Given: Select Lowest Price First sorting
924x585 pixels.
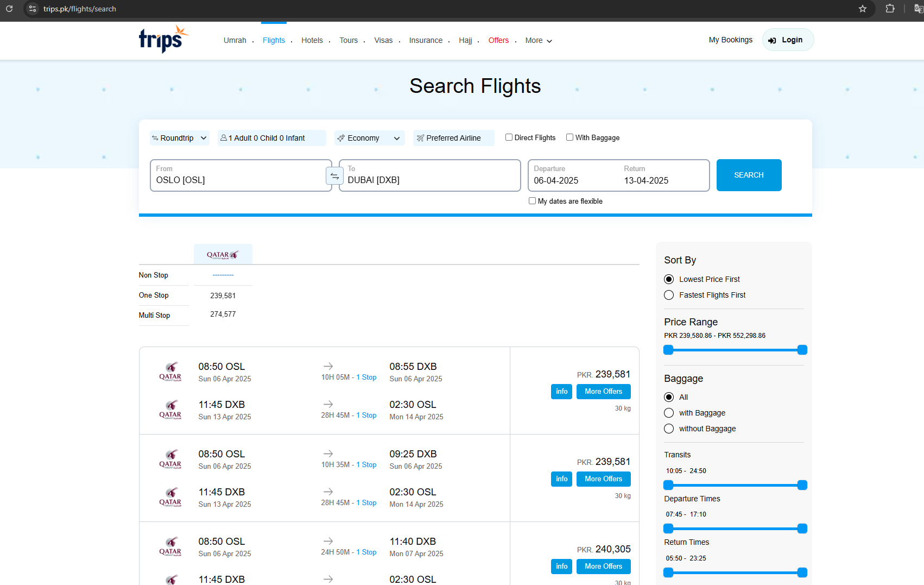Looking at the screenshot, I should [669, 279].
